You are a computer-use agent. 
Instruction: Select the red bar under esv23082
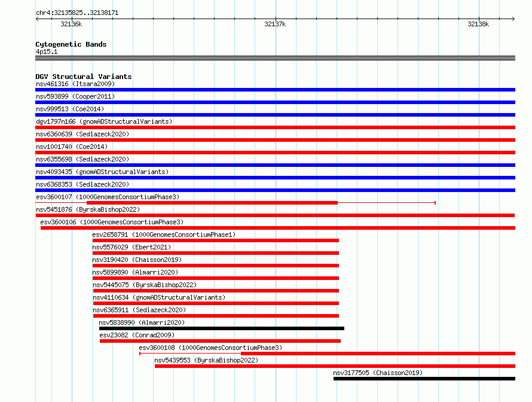220,341
